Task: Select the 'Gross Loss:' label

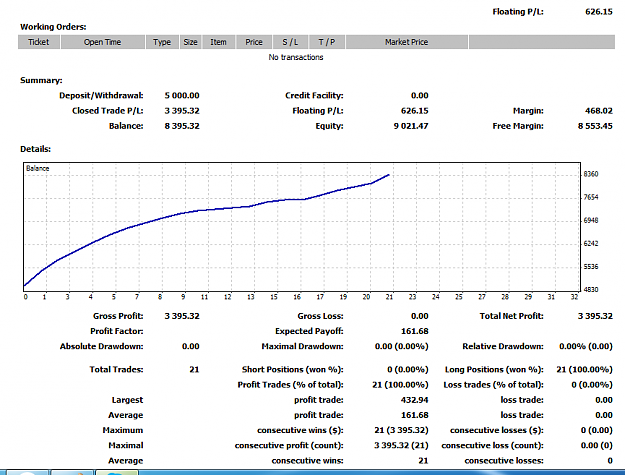Action: coord(320,316)
